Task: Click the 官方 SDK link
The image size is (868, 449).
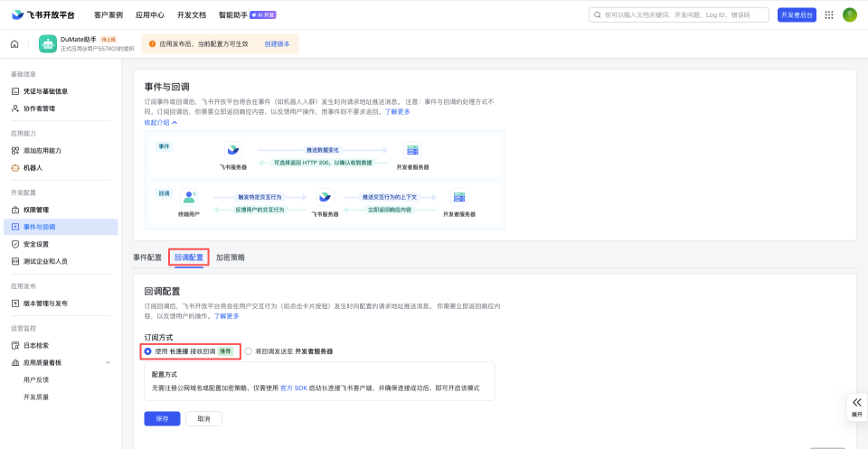Action: tap(293, 388)
